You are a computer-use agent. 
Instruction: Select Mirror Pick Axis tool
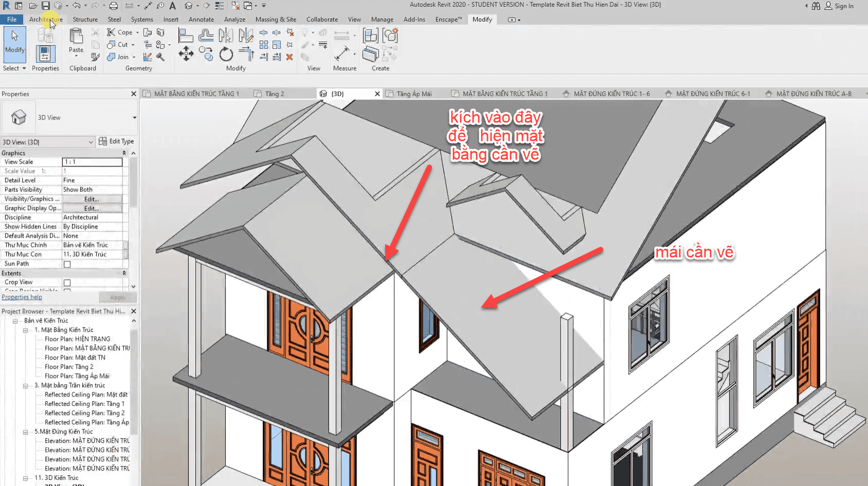tap(226, 35)
